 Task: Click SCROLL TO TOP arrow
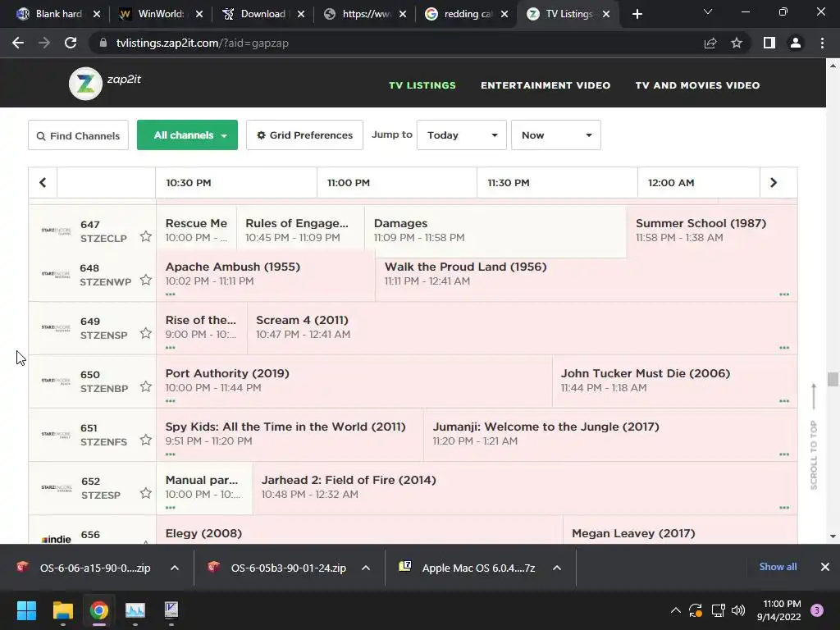pyautogui.click(x=814, y=396)
